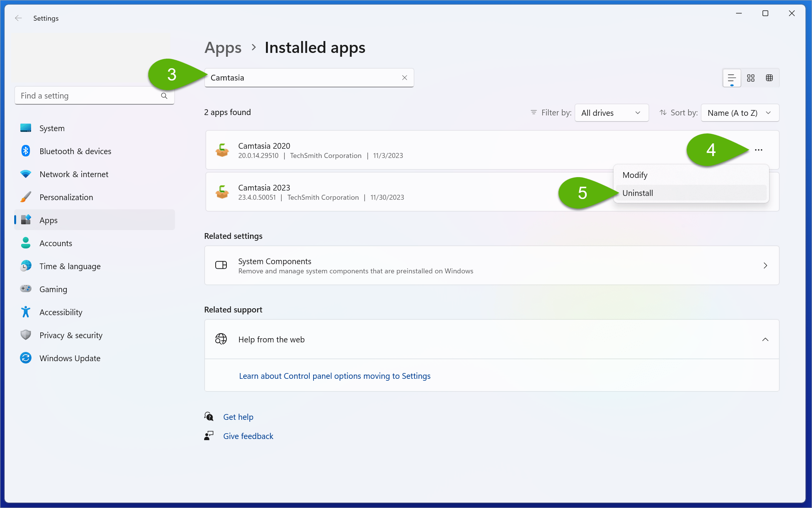812x508 pixels.
Task: Open the Sort by Name dropdown
Action: pyautogui.click(x=739, y=113)
